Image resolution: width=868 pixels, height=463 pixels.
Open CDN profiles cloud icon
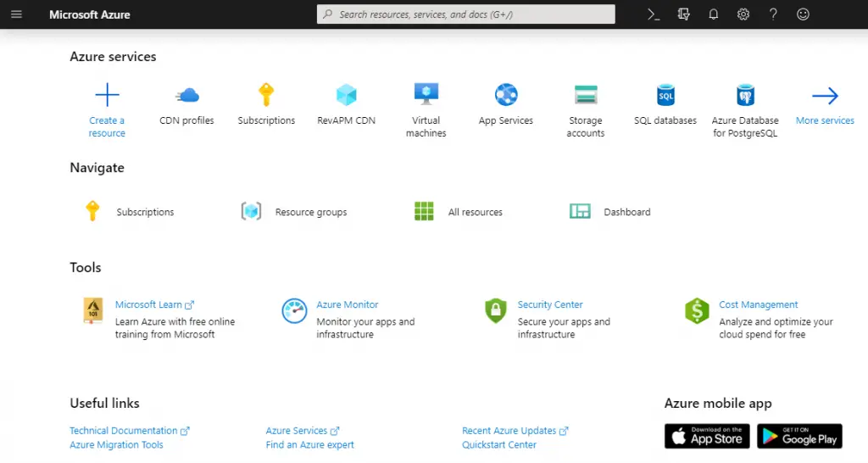(187, 95)
